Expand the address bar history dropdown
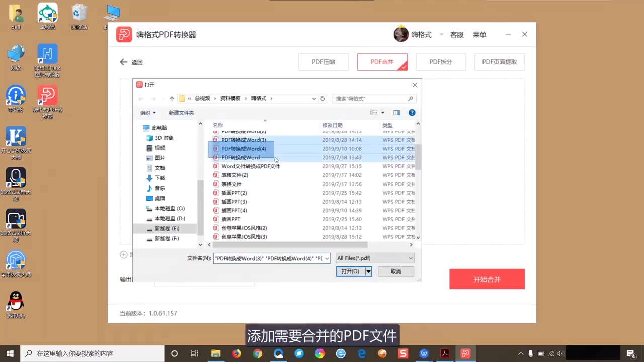The image size is (644, 362). point(314,99)
